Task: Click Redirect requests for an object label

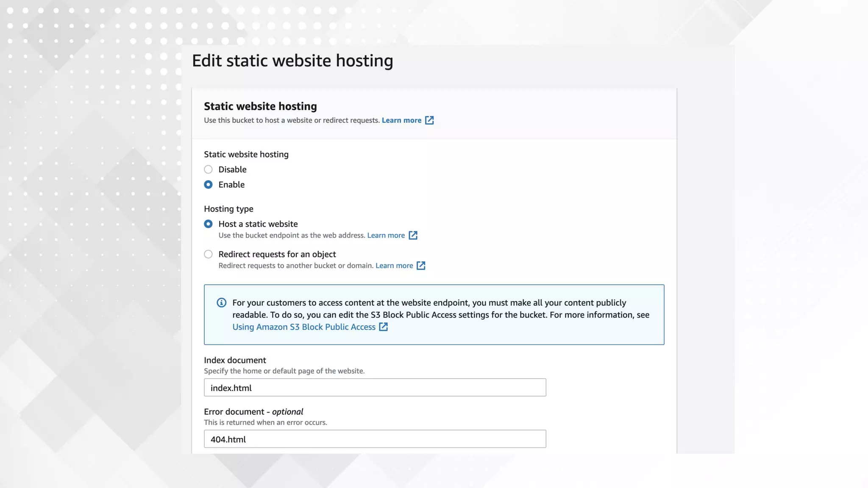Action: click(277, 254)
